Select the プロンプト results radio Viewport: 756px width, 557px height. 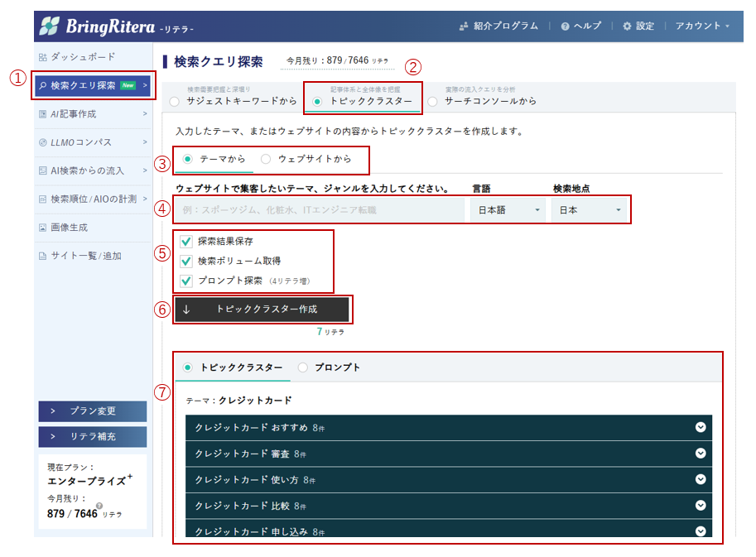[x=302, y=367]
